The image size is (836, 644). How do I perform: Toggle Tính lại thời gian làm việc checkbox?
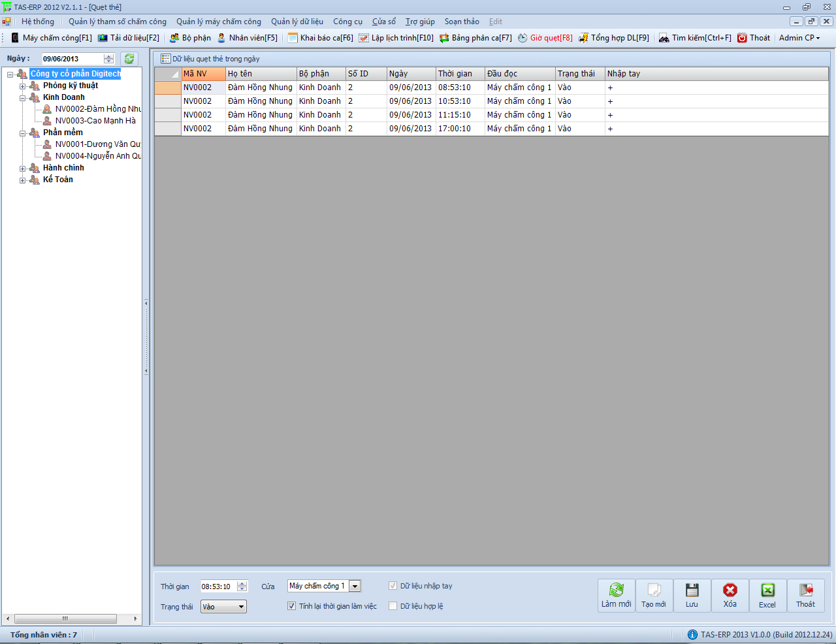point(292,606)
